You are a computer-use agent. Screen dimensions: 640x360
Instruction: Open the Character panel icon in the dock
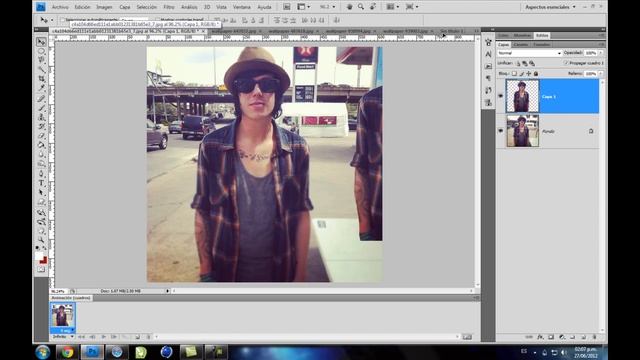488,54
